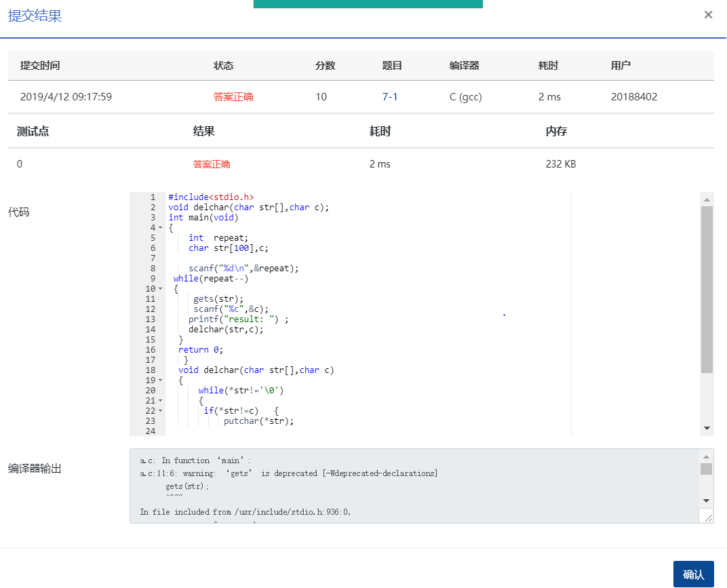Click the score value 10
The width and height of the screenshot is (727, 588).
click(x=321, y=97)
